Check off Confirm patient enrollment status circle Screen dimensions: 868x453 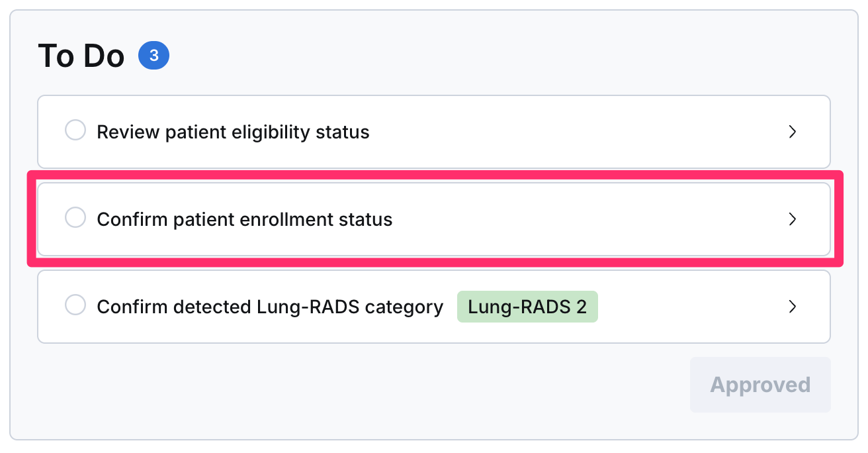pos(75,217)
